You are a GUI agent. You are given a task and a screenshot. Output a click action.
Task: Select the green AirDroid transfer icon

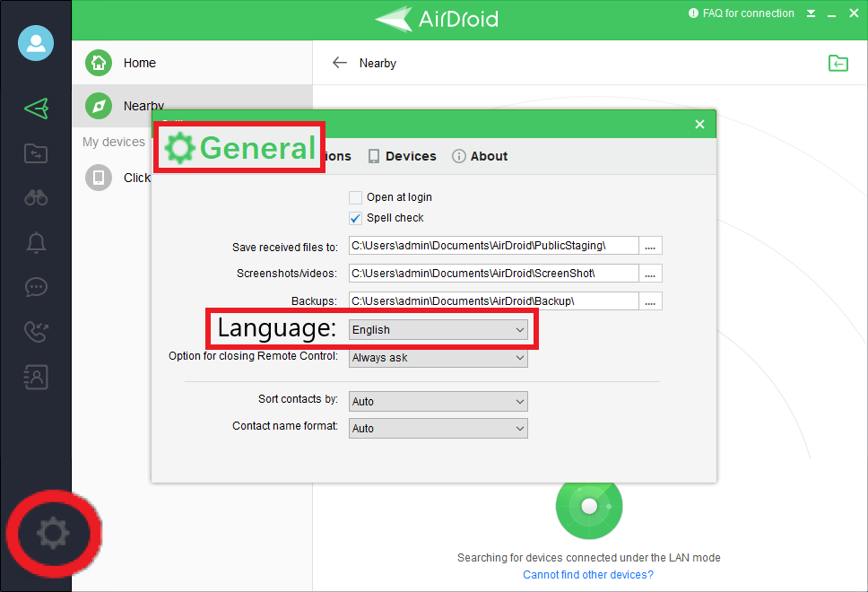click(36, 108)
